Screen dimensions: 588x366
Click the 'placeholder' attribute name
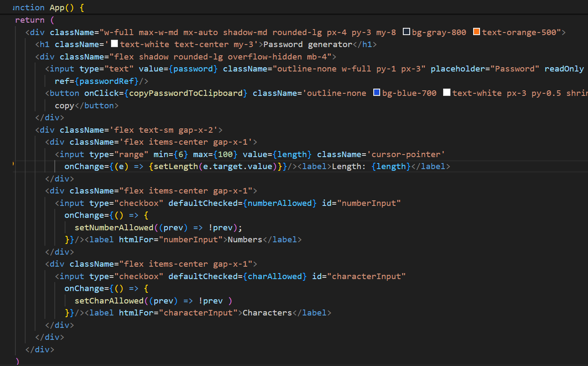(458, 68)
